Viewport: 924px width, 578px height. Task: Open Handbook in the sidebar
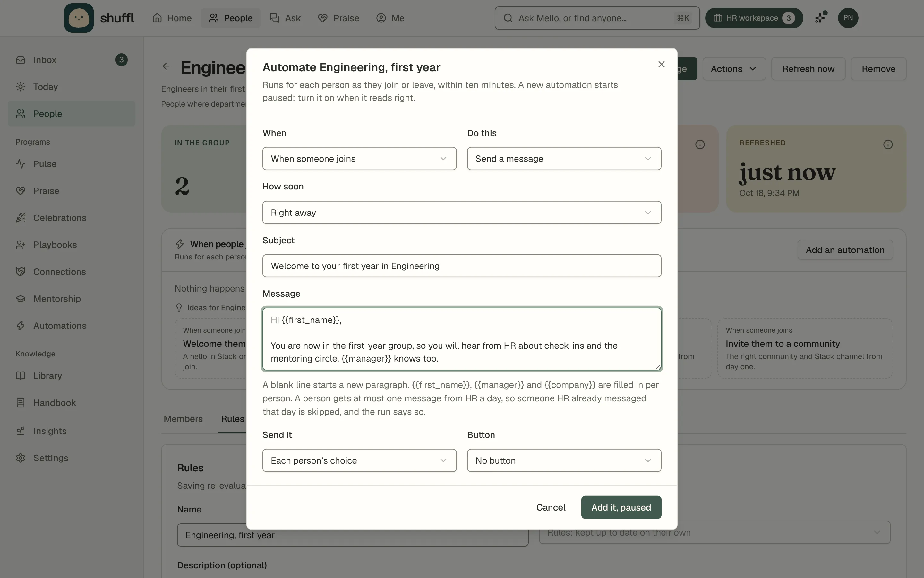click(72, 403)
